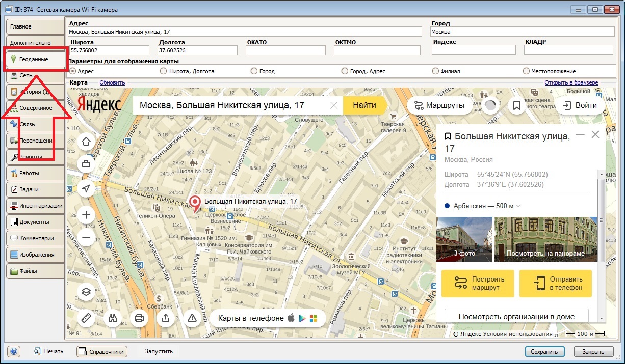The width and height of the screenshot is (625, 364).
Task: Open Посмотреть на панораме thumbnail
Action: tap(545, 239)
